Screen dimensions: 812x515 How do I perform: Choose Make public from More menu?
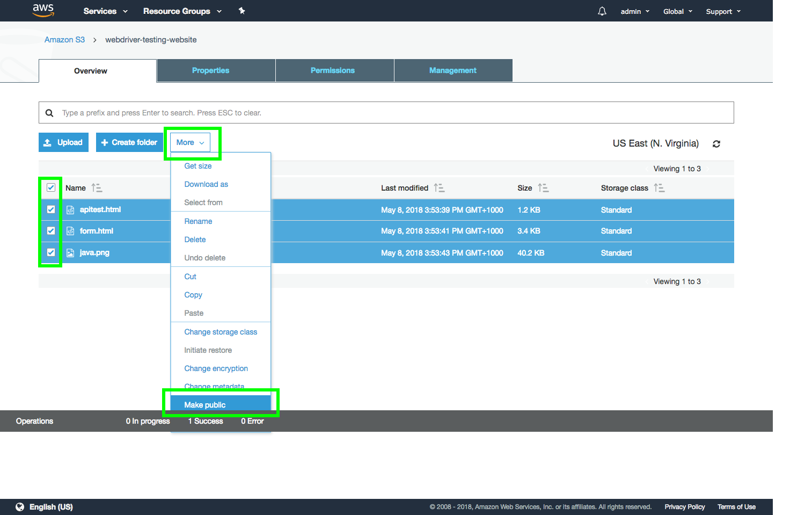tap(205, 405)
